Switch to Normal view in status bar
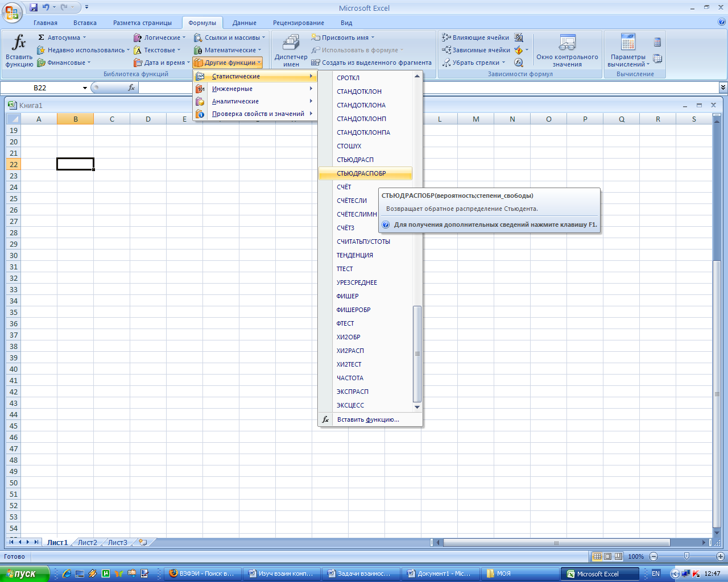The width and height of the screenshot is (728, 582). (597, 556)
